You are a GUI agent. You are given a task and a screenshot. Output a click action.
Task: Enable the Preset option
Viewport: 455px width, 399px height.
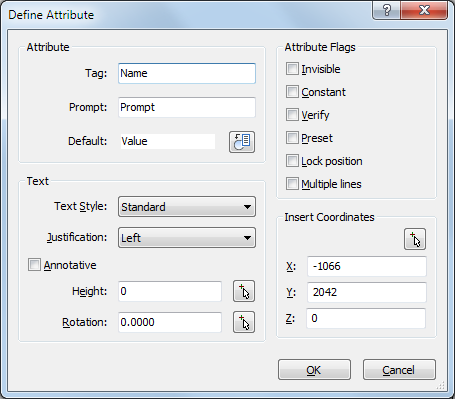292,138
